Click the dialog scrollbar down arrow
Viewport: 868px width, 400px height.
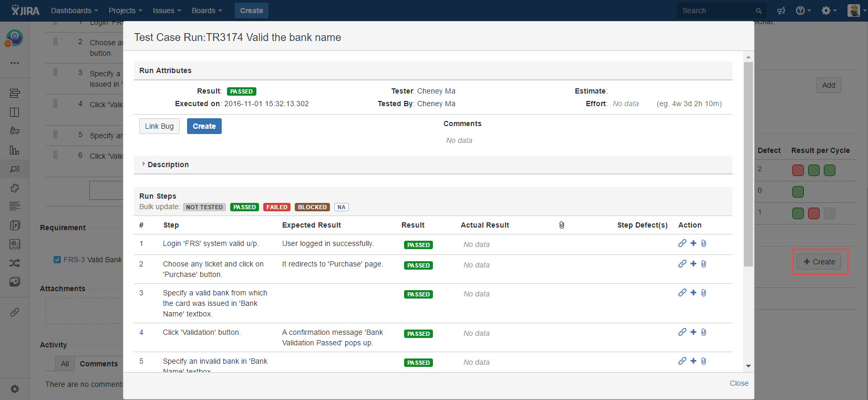748,366
